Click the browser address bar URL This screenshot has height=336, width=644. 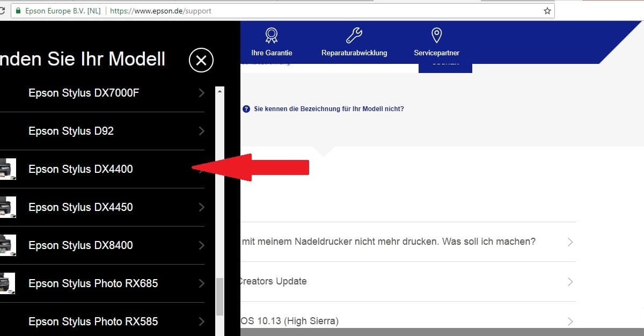(160, 11)
